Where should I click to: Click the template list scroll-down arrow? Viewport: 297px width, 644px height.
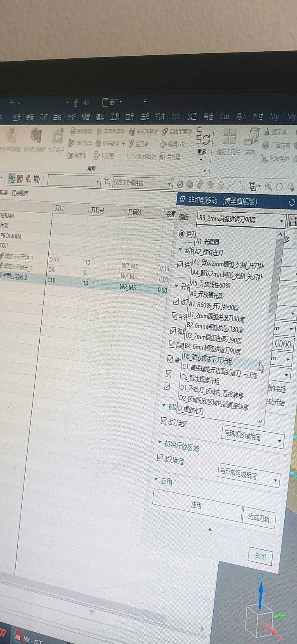point(260,421)
